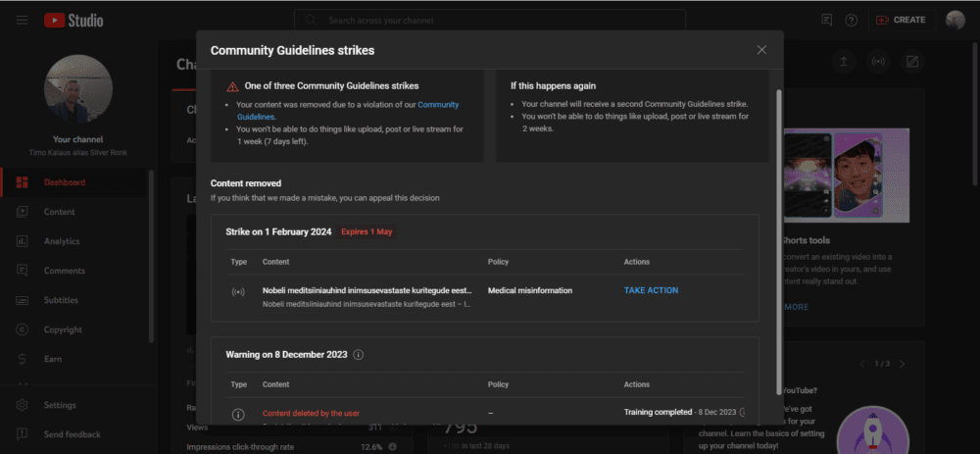Viewport: 980px width, 454px height.
Task: Focus the Search across your channel field
Action: point(500,20)
